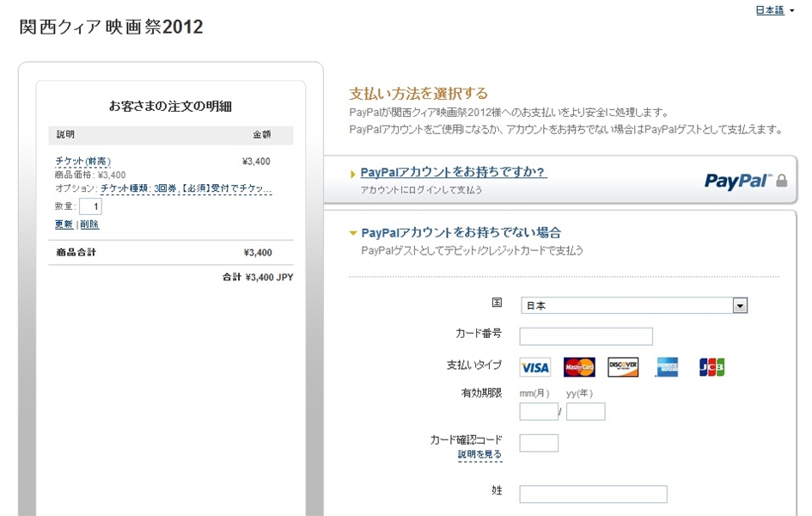Click the 数量 quantity field
812x516 pixels.
click(x=90, y=206)
